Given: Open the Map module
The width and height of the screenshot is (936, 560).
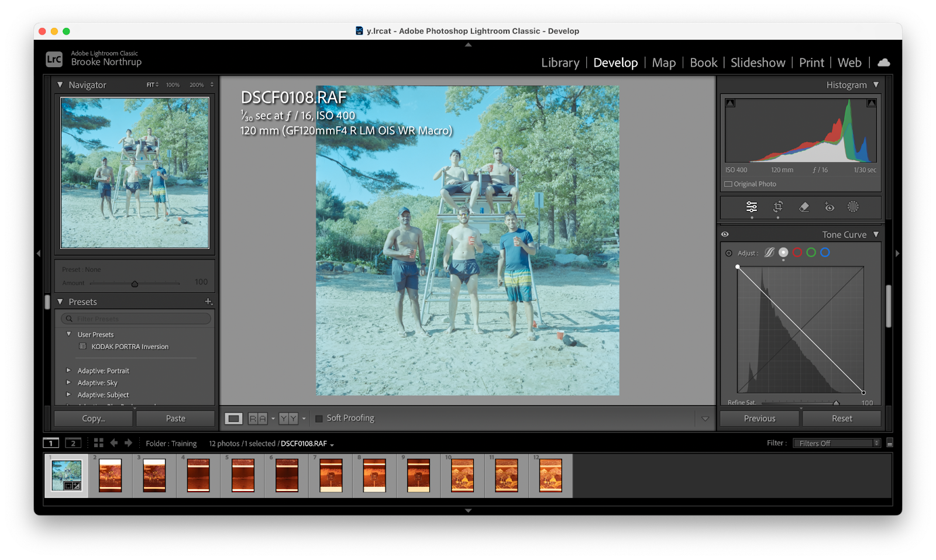Looking at the screenshot, I should point(664,63).
